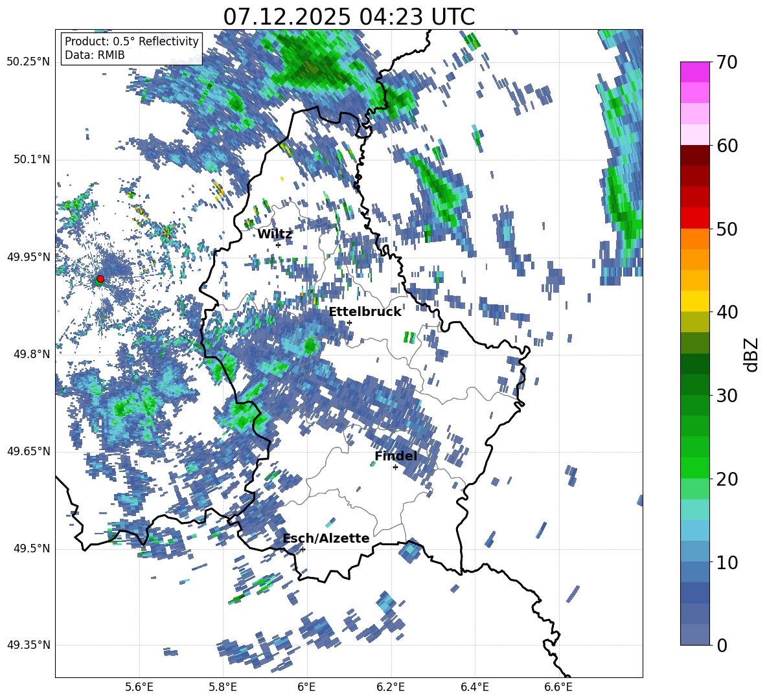Click the bright red 50 dBZ swatch

pos(694,218)
